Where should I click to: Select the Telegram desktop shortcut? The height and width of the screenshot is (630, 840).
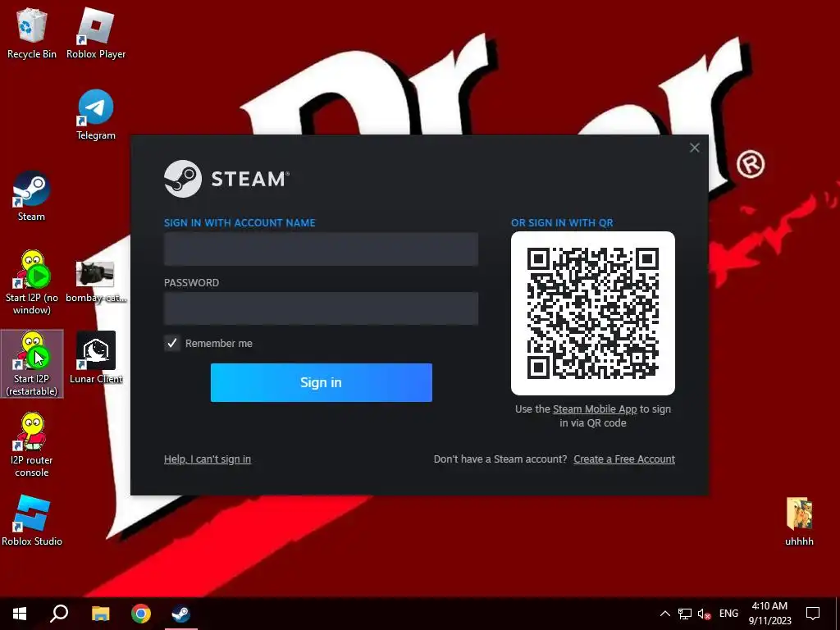pos(96,115)
